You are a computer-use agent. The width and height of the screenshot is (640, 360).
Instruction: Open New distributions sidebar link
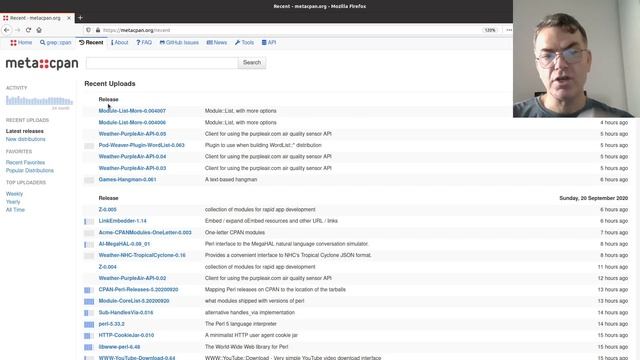point(26,139)
